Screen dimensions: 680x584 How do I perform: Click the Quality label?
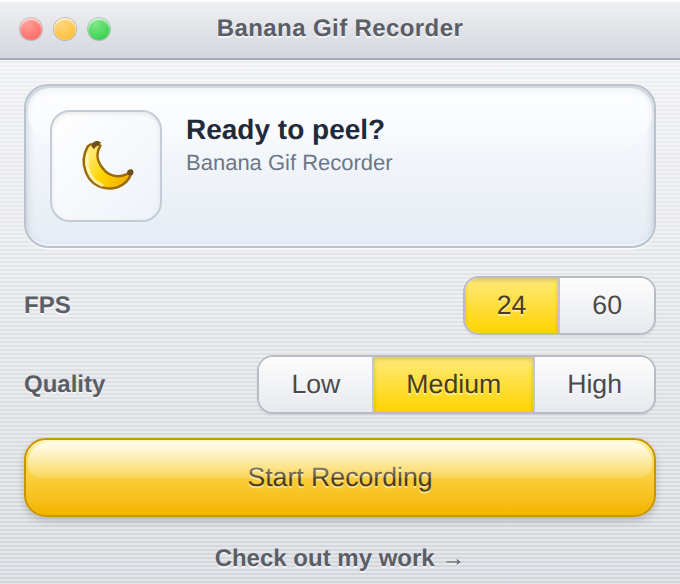click(65, 384)
